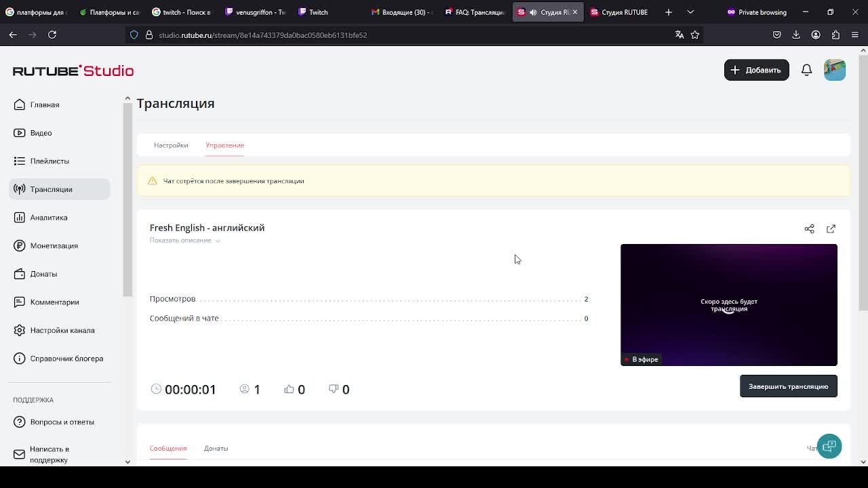Screen dimensions: 868x488
Task: Open stream in new window icon
Action: 831,229
